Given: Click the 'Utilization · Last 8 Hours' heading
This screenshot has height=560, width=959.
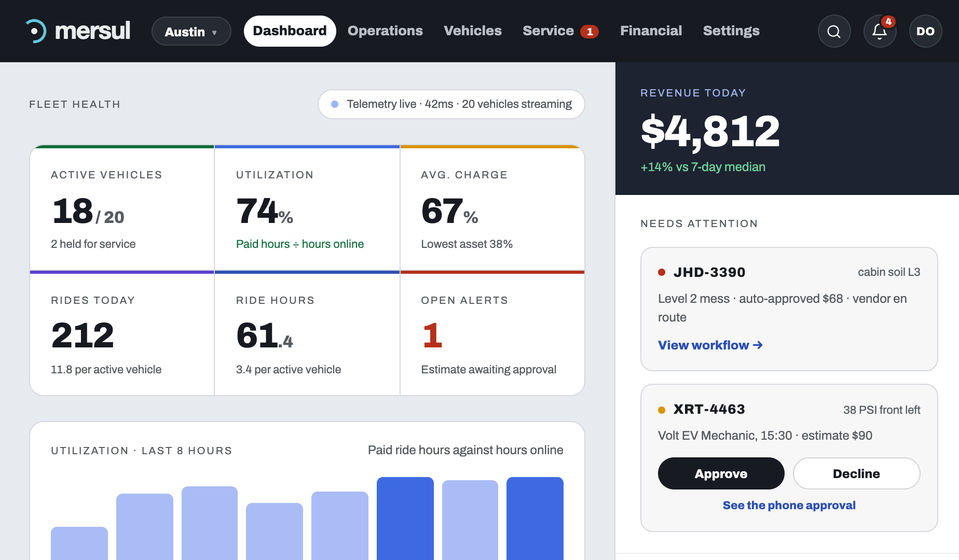Looking at the screenshot, I should 142,451.
